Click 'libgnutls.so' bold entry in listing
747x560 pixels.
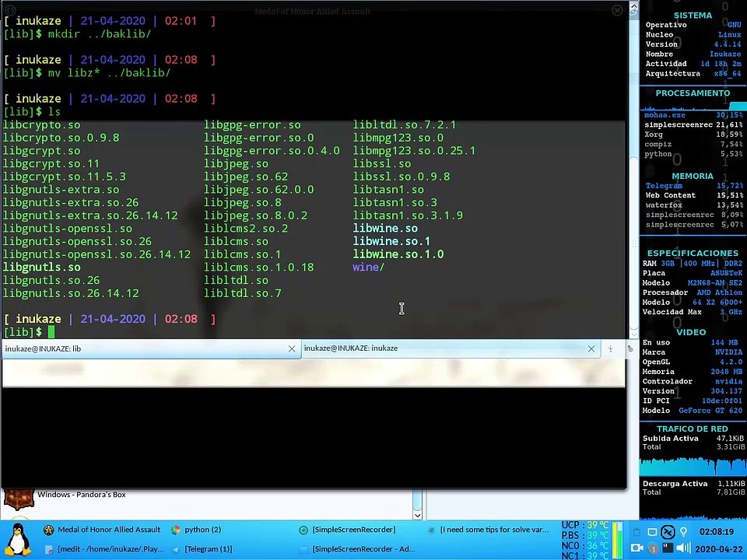[42, 267]
